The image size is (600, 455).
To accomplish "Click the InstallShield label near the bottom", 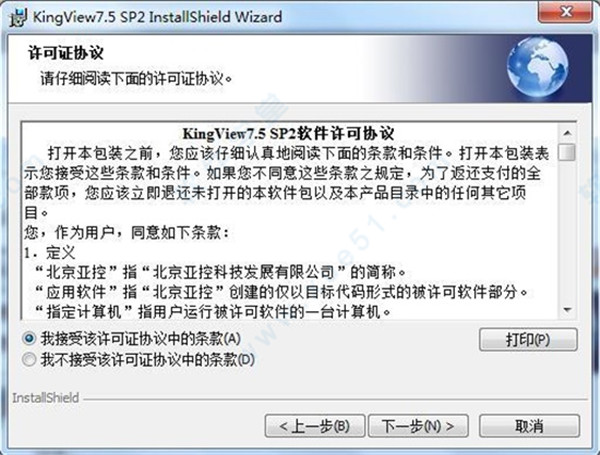I will click(x=46, y=398).
